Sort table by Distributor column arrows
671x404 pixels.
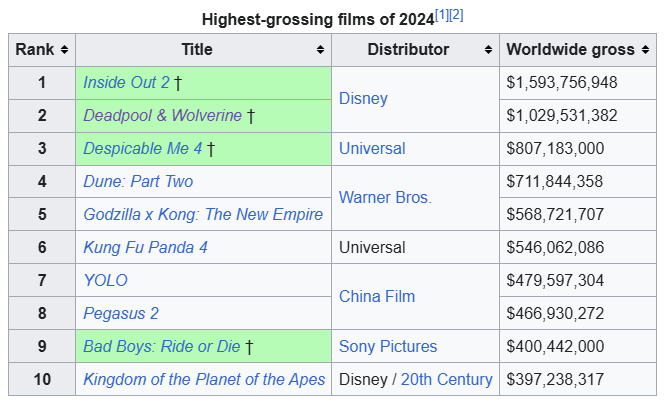tap(488, 50)
